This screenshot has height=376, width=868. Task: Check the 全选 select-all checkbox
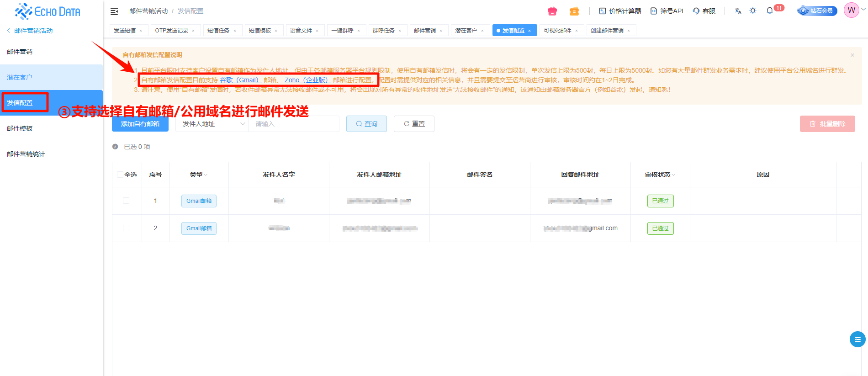coord(120,175)
